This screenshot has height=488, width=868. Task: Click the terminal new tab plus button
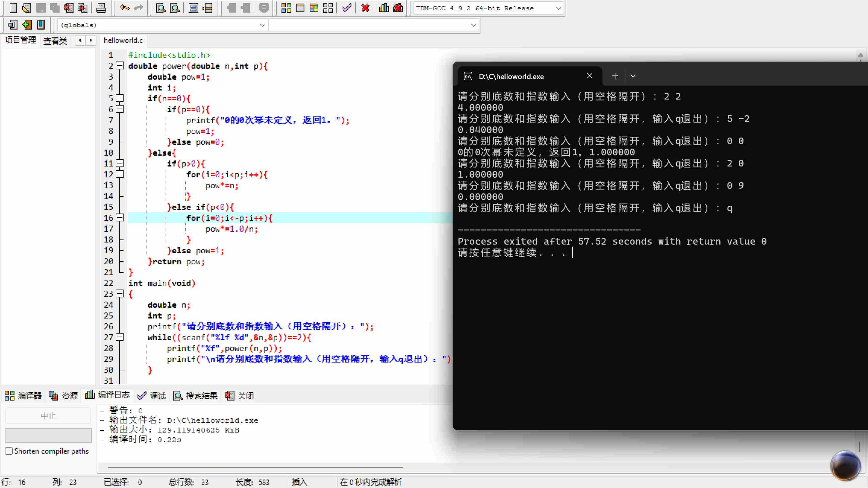pyautogui.click(x=615, y=76)
